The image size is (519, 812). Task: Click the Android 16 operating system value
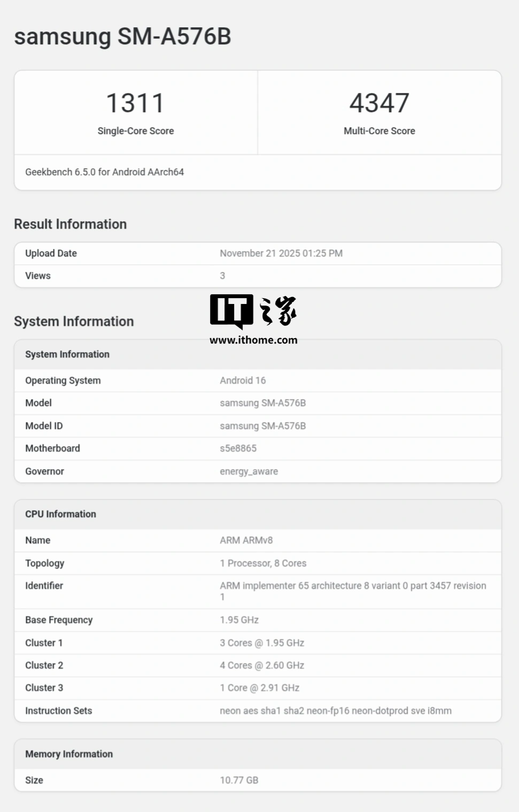point(243,380)
